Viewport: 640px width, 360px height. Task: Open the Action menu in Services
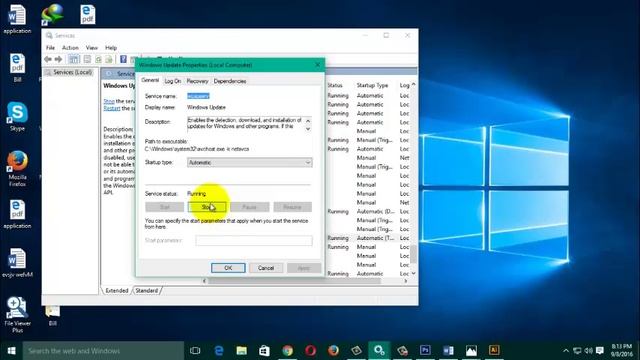point(70,48)
